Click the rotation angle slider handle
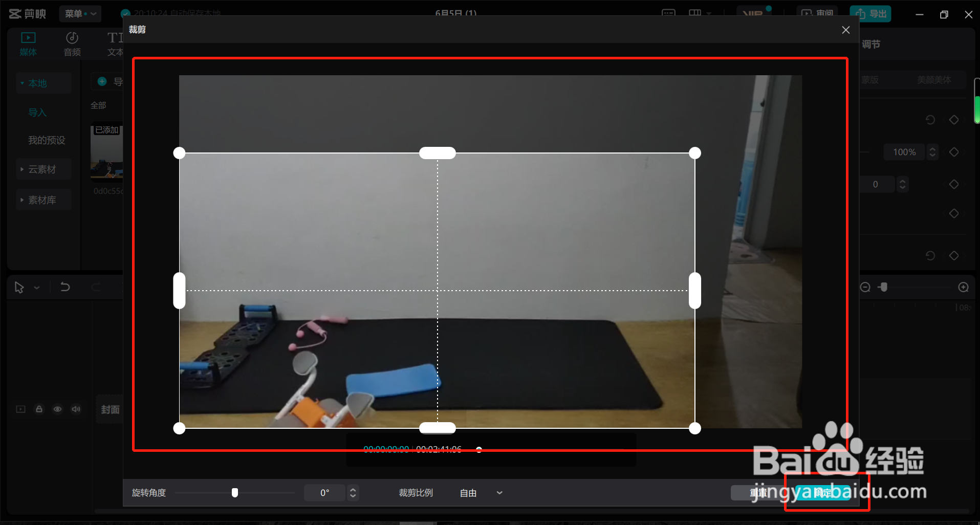980x525 pixels. 235,493
